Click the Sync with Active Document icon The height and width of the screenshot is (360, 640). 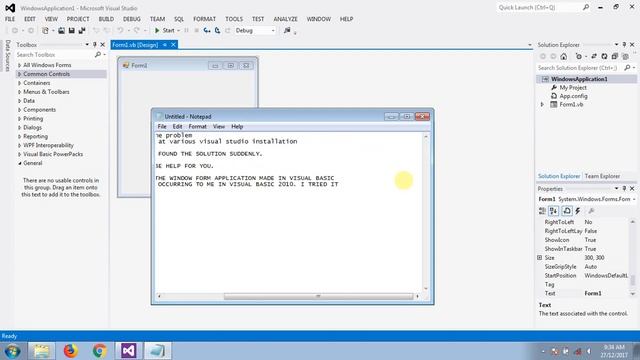[594, 56]
